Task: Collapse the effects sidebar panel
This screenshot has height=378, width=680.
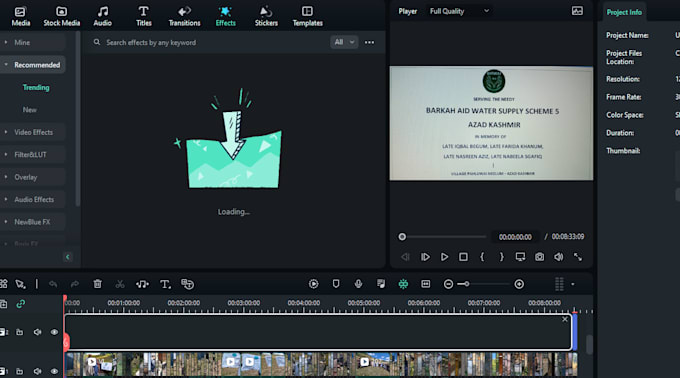Action: pos(68,257)
